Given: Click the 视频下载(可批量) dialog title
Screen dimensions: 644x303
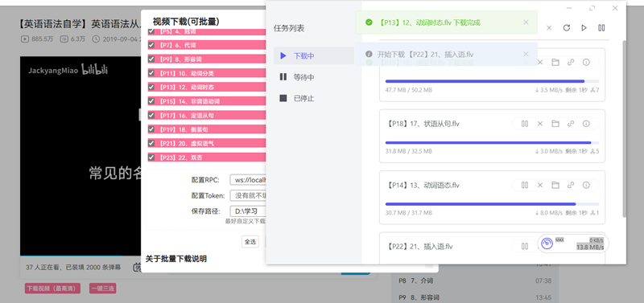Looking at the screenshot, I should [x=186, y=22].
